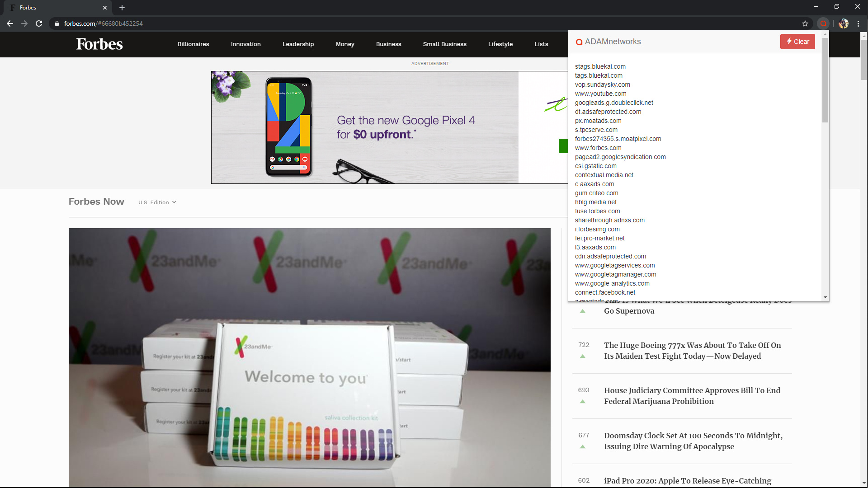868x488 pixels.
Task: Click www.google-analytics.com entry
Action: pyautogui.click(x=612, y=283)
